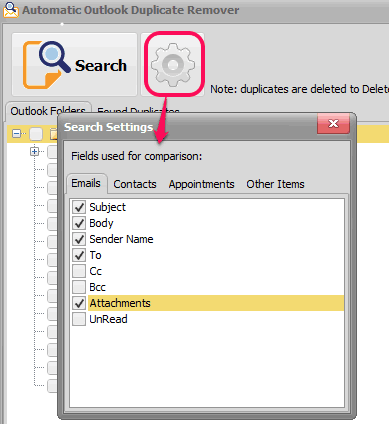389x424 pixels.
Task: Select the Body label
Action: [101, 223]
